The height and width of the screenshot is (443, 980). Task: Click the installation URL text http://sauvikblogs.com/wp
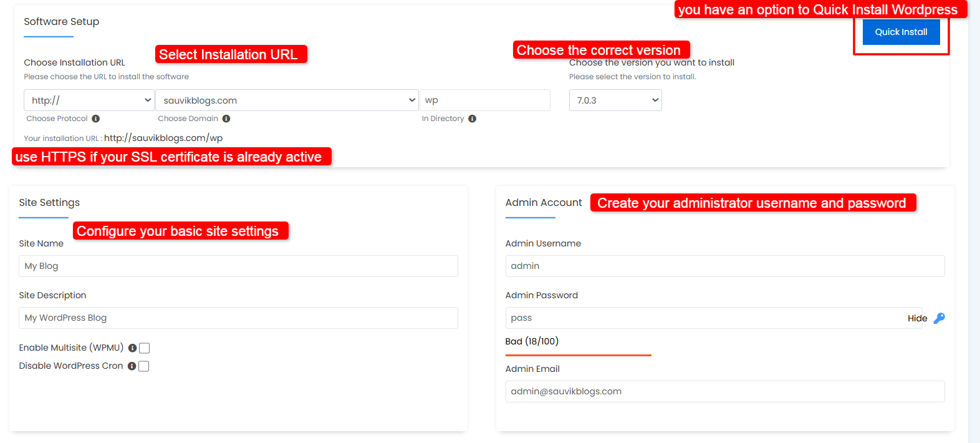click(x=163, y=138)
